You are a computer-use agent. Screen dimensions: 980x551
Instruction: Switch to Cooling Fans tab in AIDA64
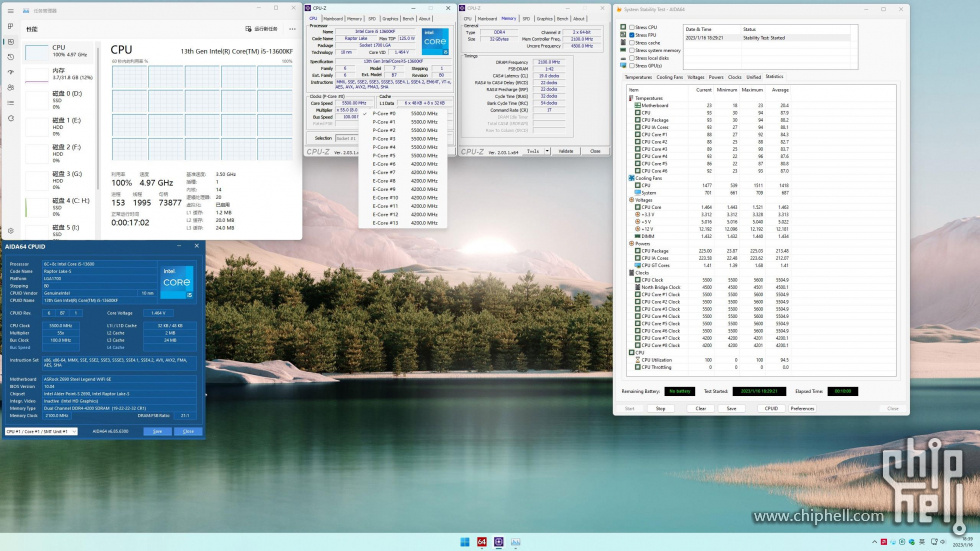tap(669, 77)
